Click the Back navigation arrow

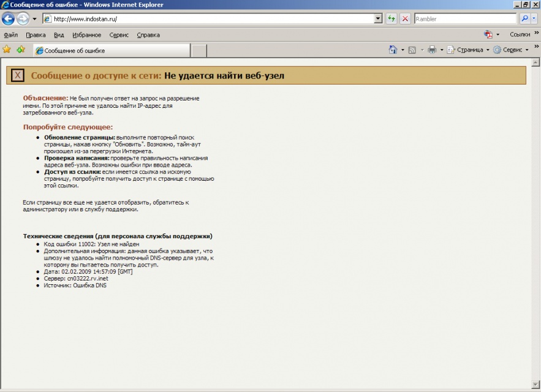tap(9, 19)
